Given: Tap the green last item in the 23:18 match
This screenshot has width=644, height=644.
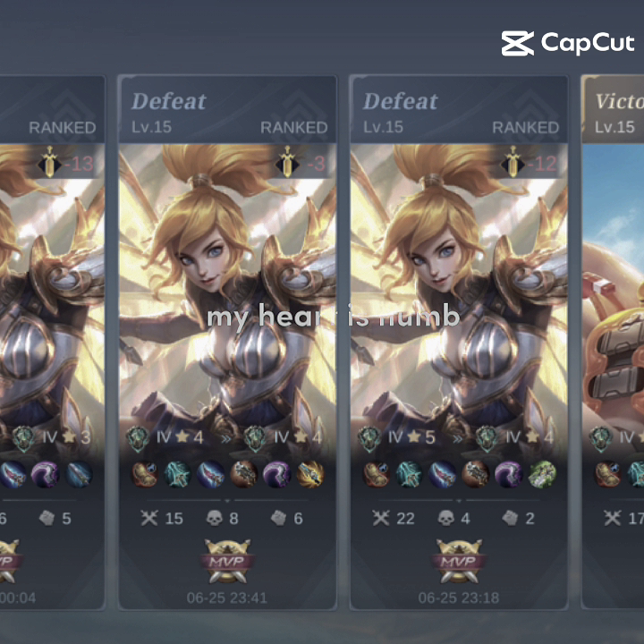Looking at the screenshot, I should click(x=542, y=474).
